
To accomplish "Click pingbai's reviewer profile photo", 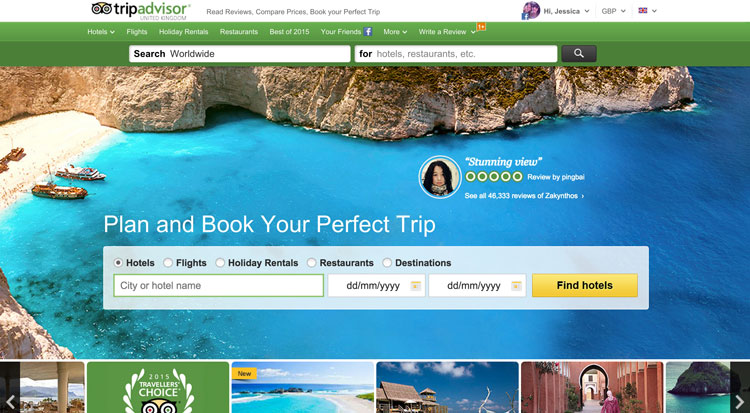I will pos(440,177).
